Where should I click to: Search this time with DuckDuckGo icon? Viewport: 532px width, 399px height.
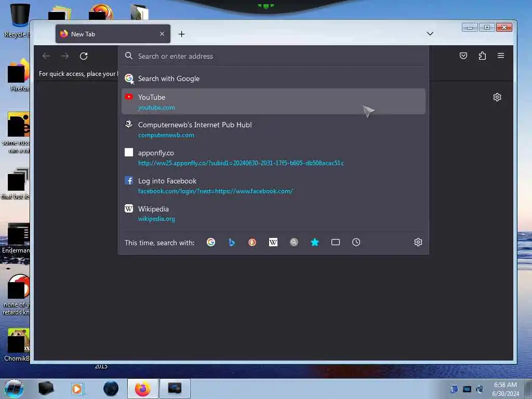[x=252, y=242]
